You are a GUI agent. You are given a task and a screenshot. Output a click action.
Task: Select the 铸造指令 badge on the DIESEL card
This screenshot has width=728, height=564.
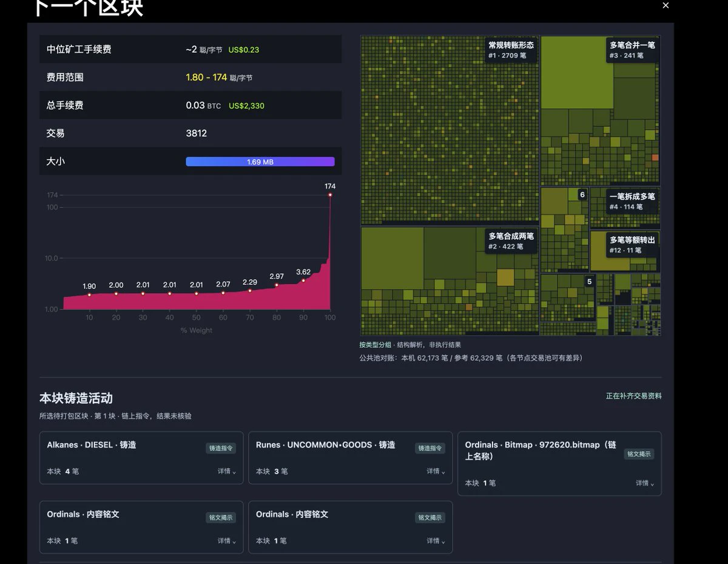[221, 448]
